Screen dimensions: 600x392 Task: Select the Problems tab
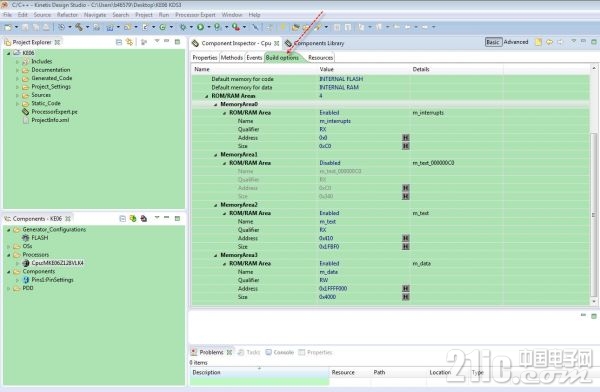pyautogui.click(x=211, y=352)
